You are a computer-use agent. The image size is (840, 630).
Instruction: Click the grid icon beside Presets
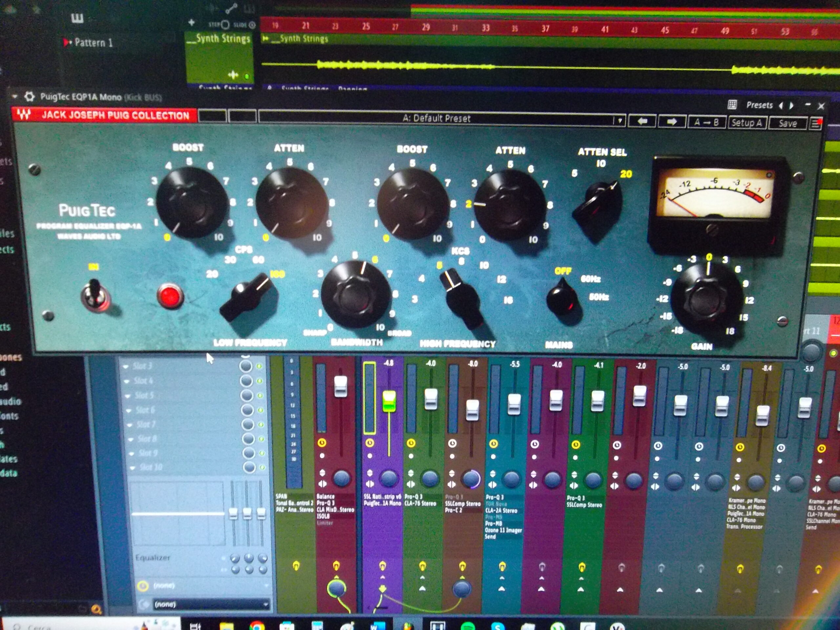(x=732, y=104)
